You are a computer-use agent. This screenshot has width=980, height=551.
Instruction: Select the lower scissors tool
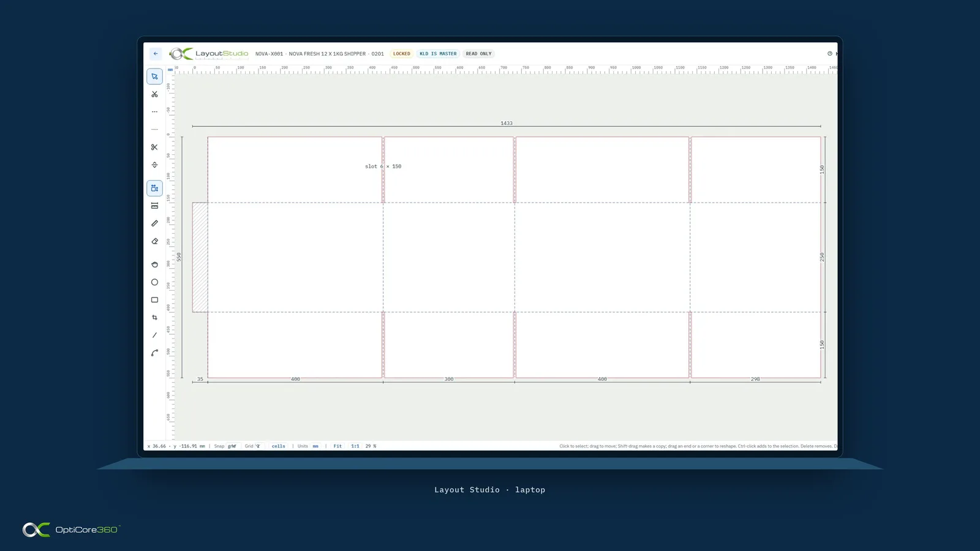click(x=154, y=147)
